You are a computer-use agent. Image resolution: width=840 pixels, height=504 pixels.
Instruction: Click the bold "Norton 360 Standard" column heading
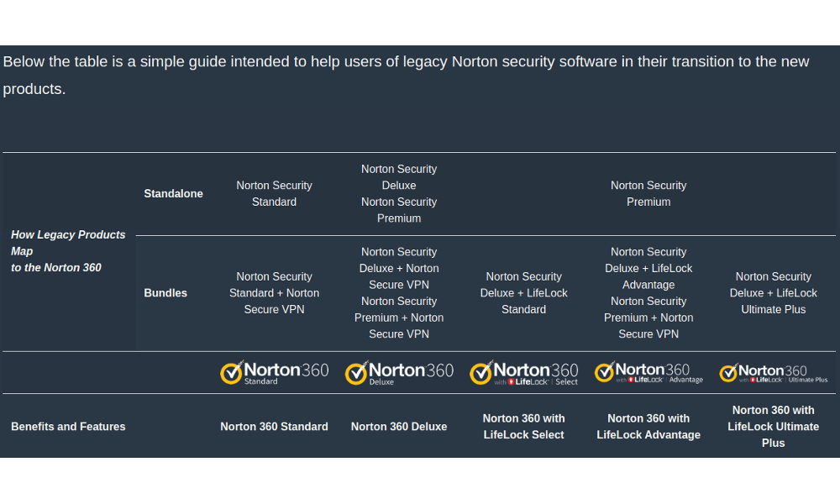(275, 427)
